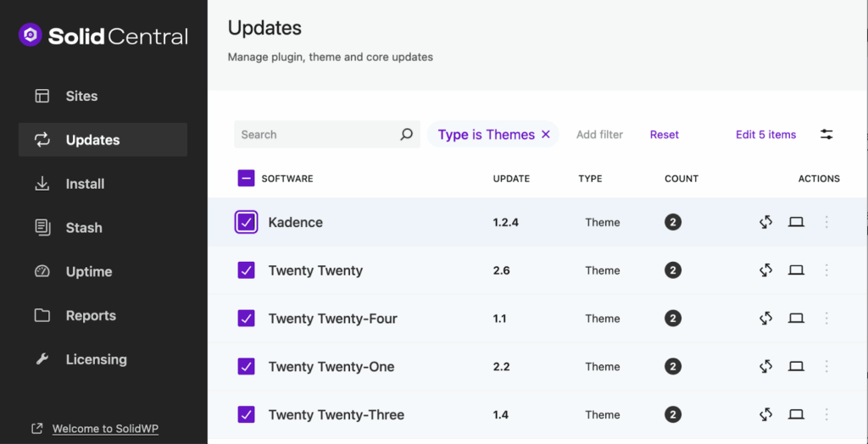Click the search magnifier icon
868x444 pixels.
point(406,134)
